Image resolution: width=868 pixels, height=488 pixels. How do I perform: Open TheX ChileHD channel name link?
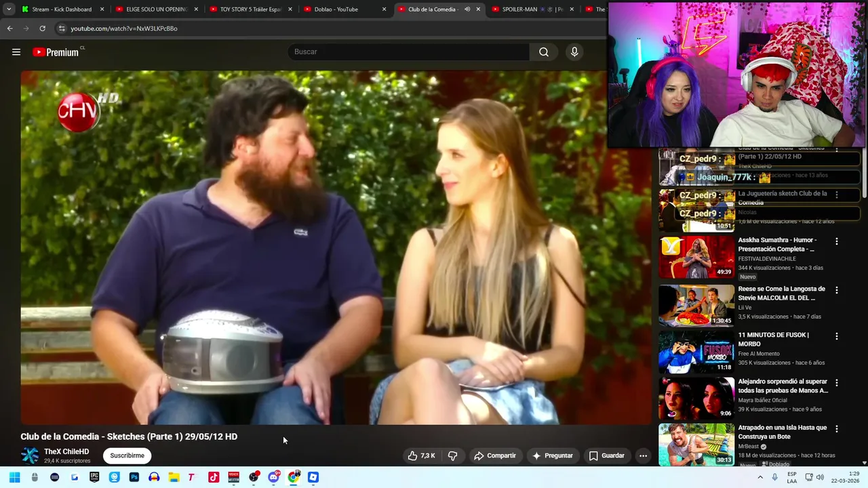tap(66, 451)
